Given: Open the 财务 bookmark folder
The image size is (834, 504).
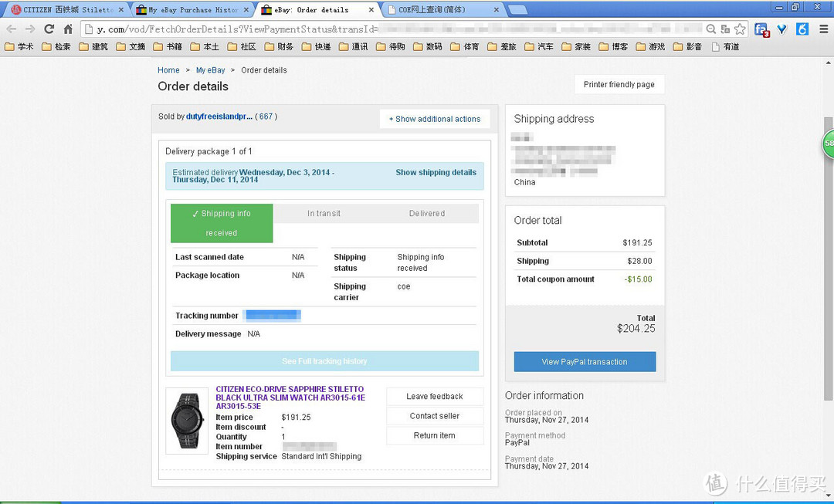Looking at the screenshot, I should (x=280, y=47).
